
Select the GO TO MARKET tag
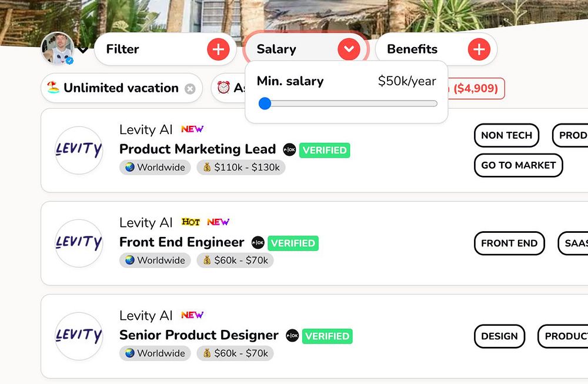coord(518,165)
